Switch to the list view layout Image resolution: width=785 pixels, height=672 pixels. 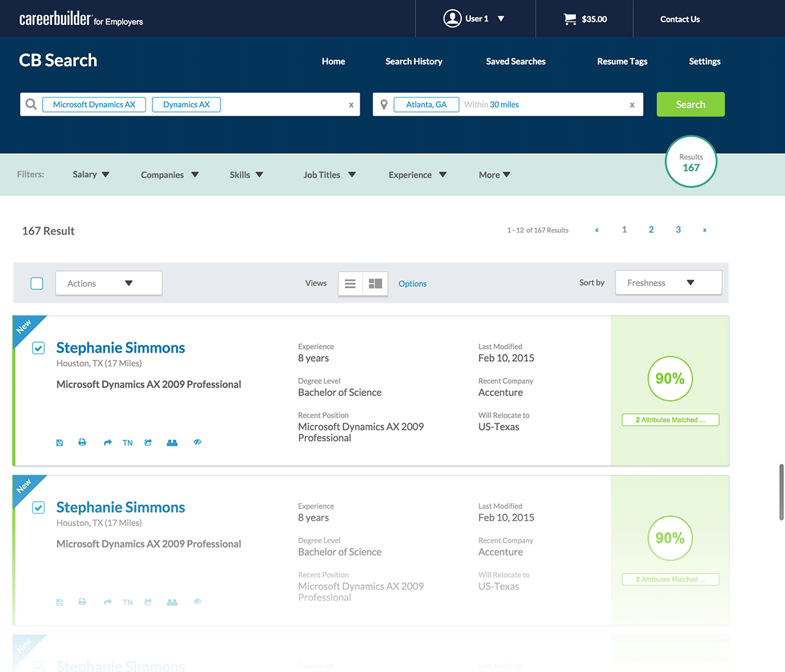(x=351, y=283)
